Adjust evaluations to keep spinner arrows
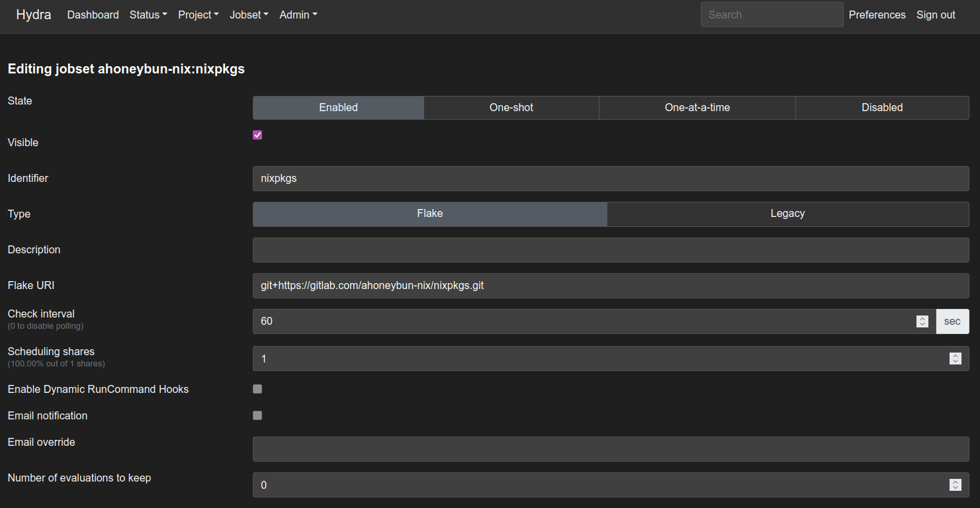This screenshot has height=508, width=980. (955, 485)
